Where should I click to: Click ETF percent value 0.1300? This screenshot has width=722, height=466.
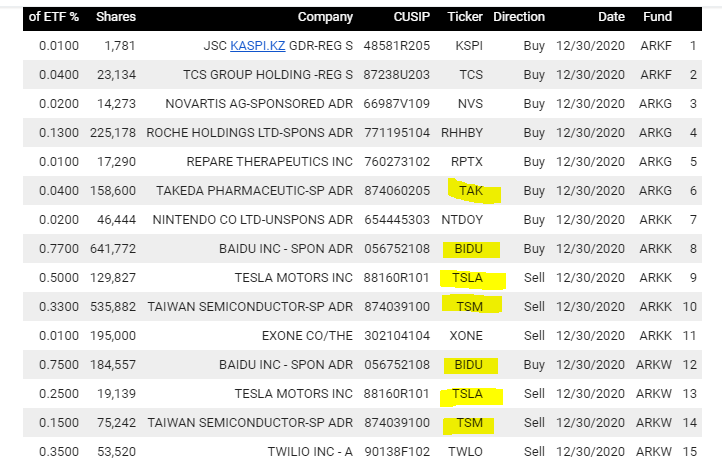59,133
